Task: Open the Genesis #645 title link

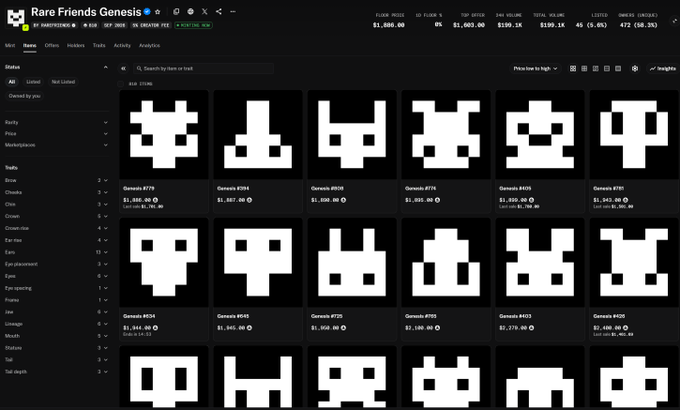Action: point(233,316)
